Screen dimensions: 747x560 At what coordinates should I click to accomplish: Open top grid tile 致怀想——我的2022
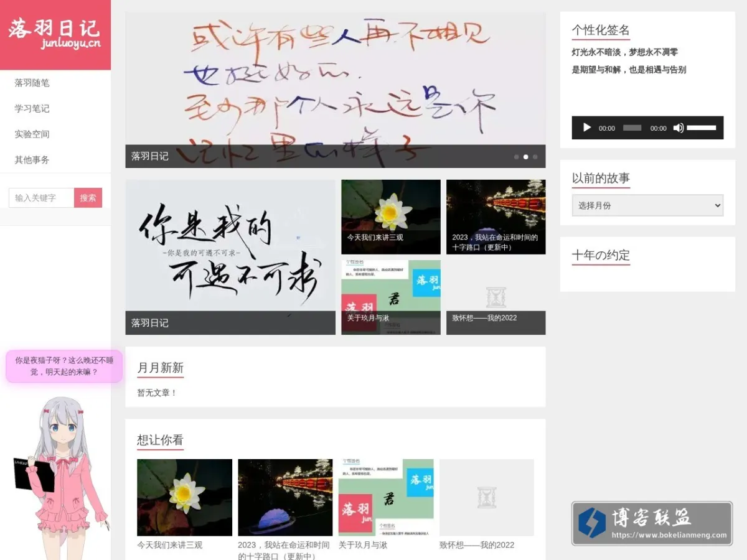496,297
